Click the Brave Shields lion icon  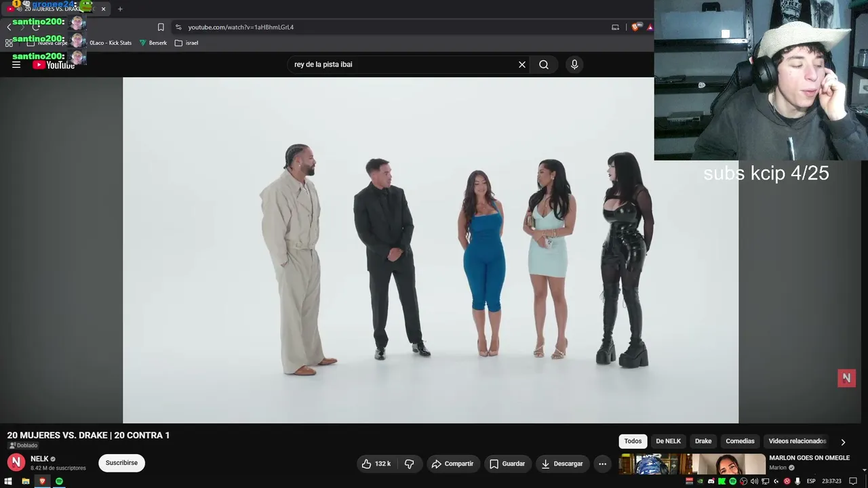tap(635, 27)
